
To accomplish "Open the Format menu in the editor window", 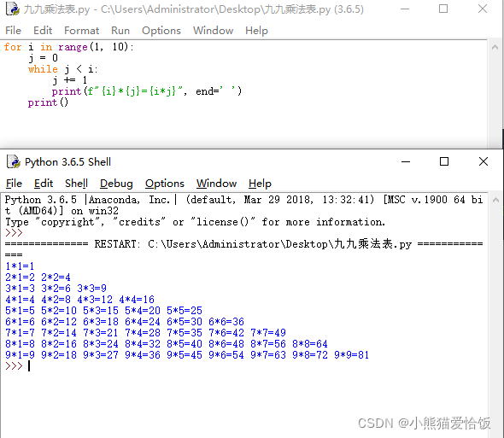I will point(82,31).
